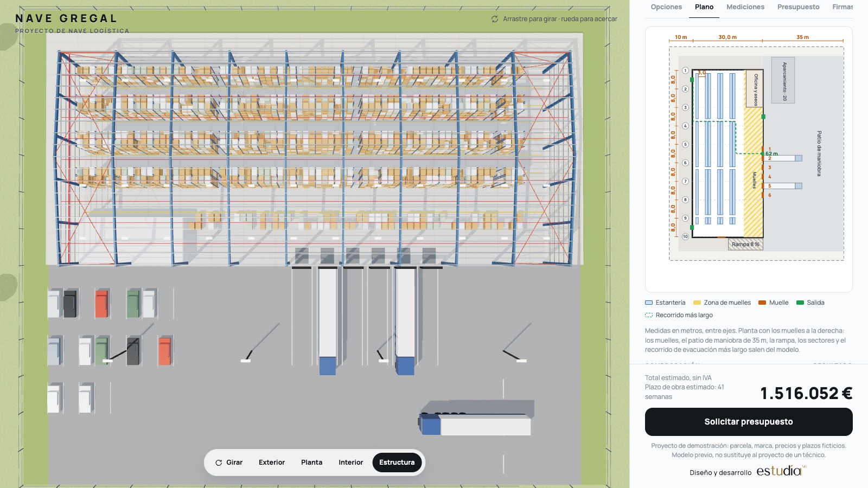Click the 30,0 m dimension label
This screenshot has width=868, height=488.
pyautogui.click(x=727, y=37)
